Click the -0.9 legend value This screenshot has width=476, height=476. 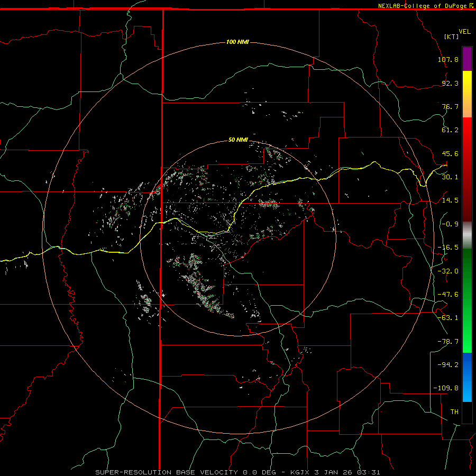pyautogui.click(x=450, y=224)
